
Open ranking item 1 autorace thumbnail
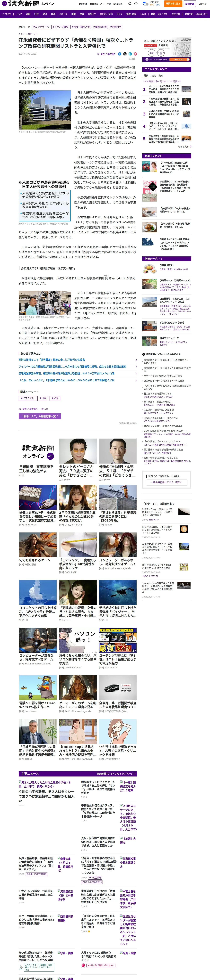[x=186, y=89]
